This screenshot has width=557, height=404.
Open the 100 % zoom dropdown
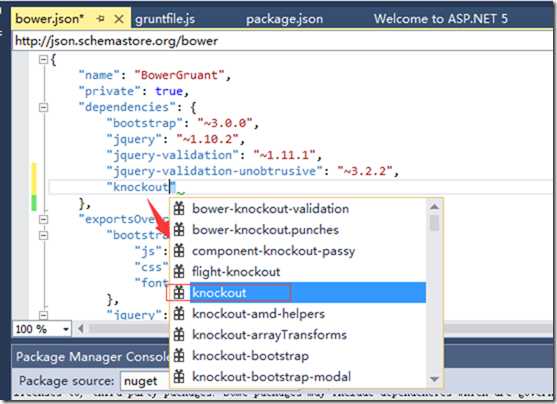click(x=66, y=329)
